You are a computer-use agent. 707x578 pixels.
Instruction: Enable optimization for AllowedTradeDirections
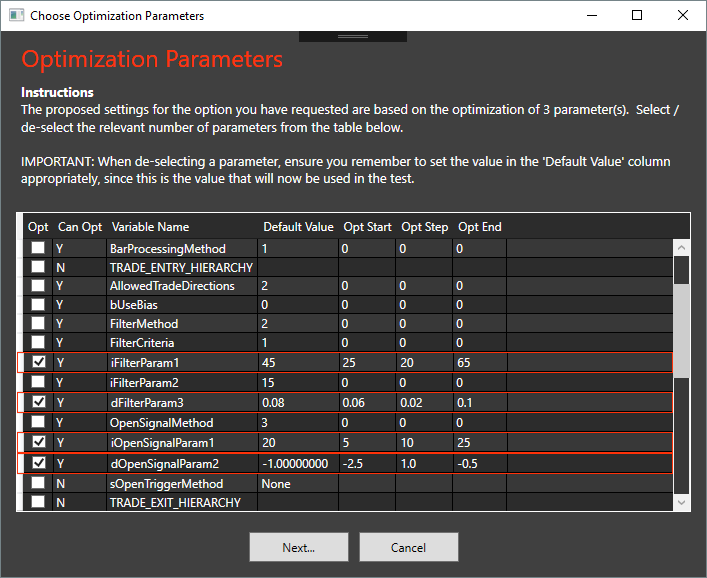(38, 285)
